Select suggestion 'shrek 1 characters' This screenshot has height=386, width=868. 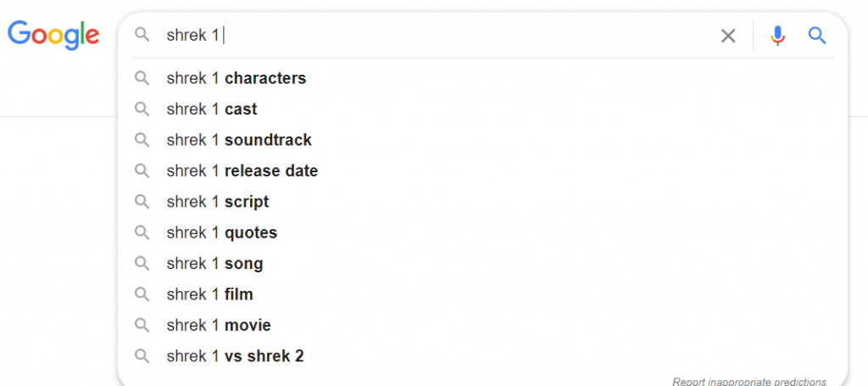pos(482,78)
